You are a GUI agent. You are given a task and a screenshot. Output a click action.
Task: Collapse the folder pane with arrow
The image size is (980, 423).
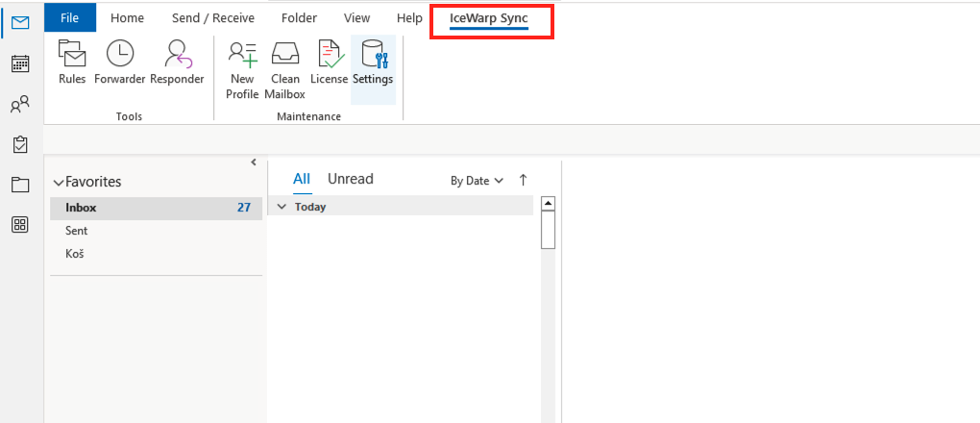click(x=253, y=162)
